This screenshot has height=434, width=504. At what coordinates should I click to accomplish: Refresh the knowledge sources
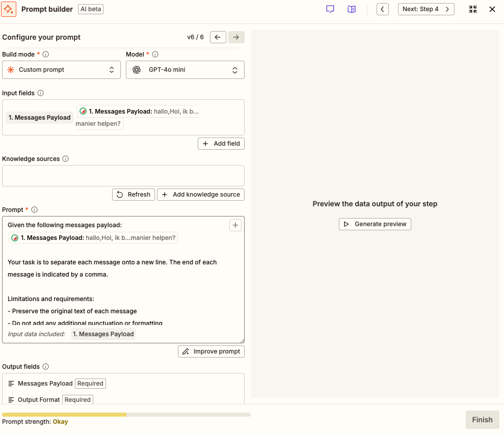(134, 195)
